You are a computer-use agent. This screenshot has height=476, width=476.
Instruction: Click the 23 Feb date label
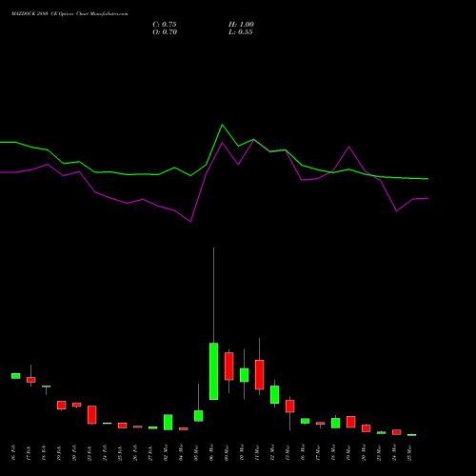89,452
